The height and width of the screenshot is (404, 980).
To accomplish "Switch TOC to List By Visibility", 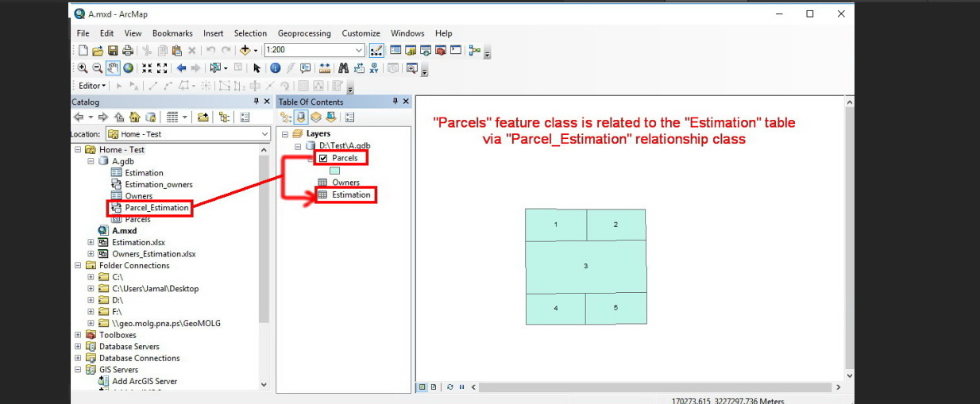I will click(315, 117).
